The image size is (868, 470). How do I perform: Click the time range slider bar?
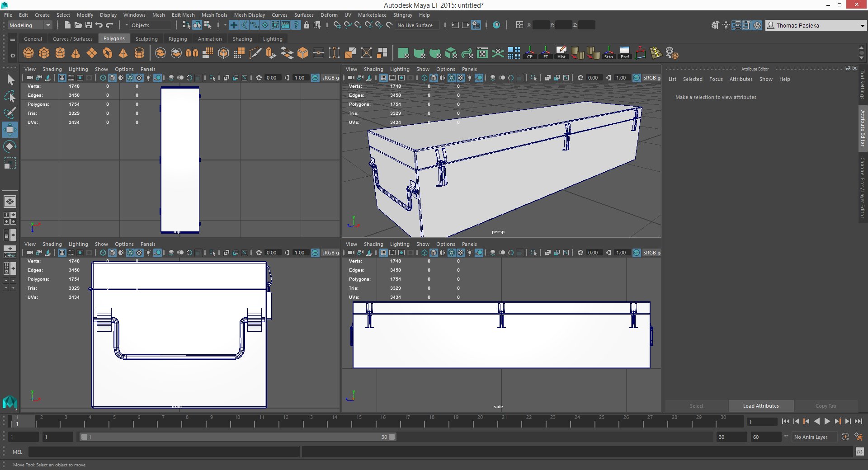click(237, 437)
